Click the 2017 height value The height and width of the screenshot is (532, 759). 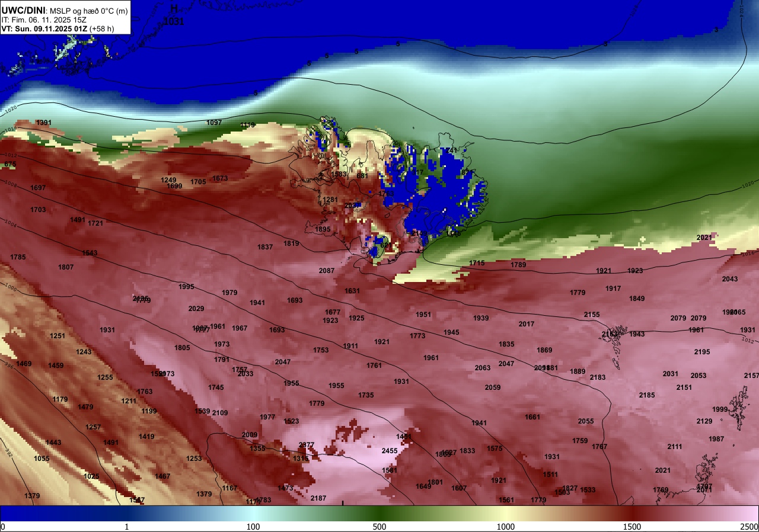(x=527, y=324)
